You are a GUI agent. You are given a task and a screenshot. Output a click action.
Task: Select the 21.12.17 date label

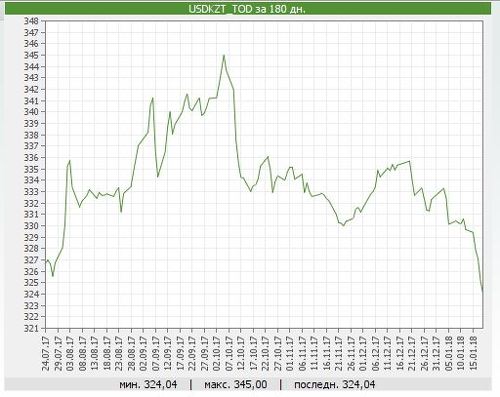click(412, 353)
